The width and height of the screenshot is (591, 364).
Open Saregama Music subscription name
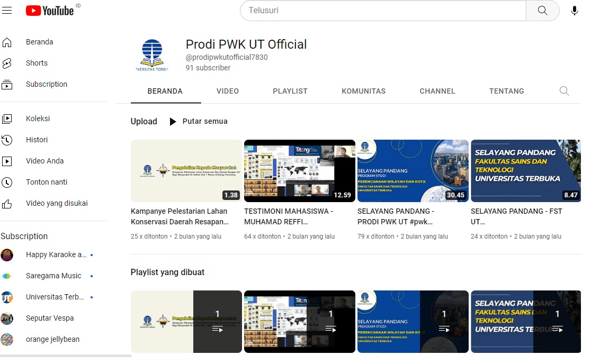coord(53,276)
